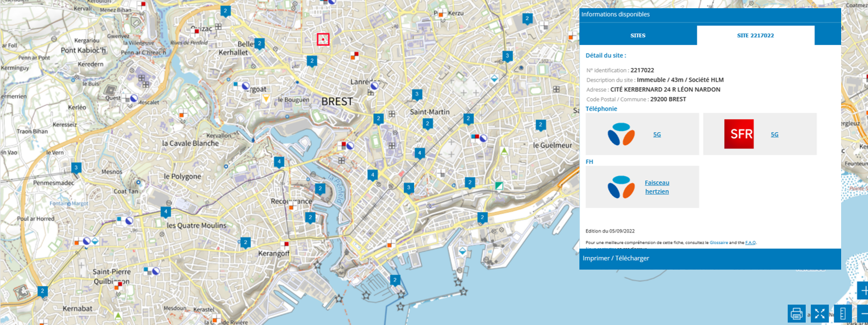Open the Faisceau hertzien link

pyautogui.click(x=657, y=187)
